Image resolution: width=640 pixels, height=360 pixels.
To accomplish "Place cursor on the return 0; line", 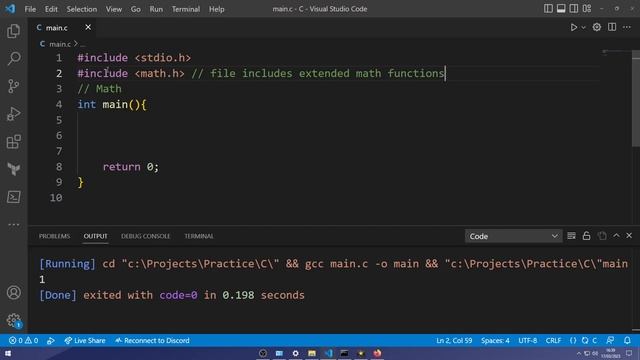I will [x=131, y=167].
